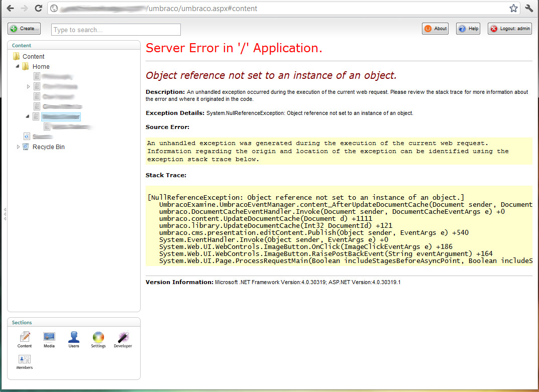539x392 pixels.
Task: Click the 'Object reference not set' italic heading
Action: 271,75
